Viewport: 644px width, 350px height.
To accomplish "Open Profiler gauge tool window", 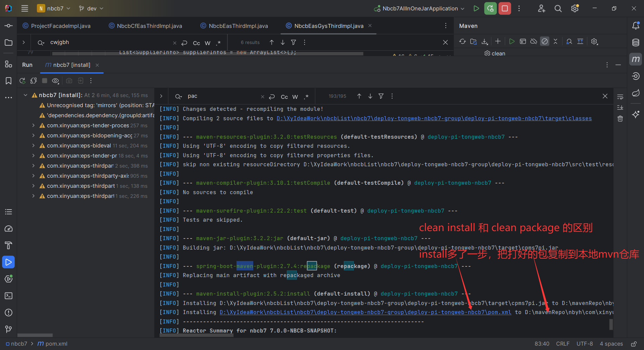I will tap(8, 228).
